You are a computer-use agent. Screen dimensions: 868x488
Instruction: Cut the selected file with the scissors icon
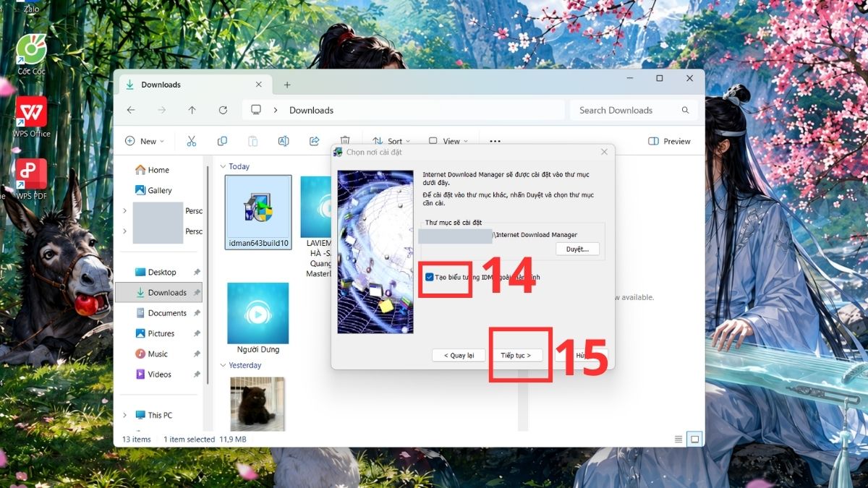(x=192, y=141)
